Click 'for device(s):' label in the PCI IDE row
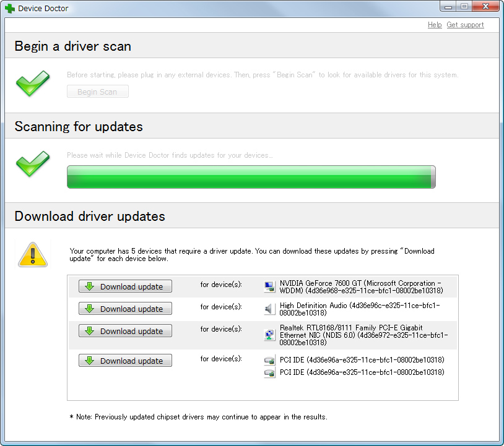Viewport: 504px width, 446px height. (x=221, y=359)
